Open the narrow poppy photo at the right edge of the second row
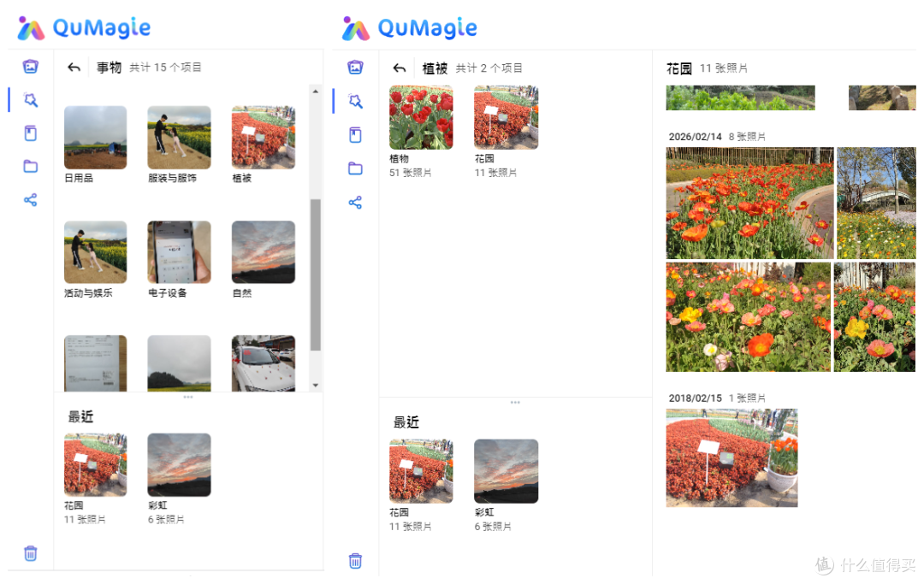924x584 pixels. click(874, 316)
